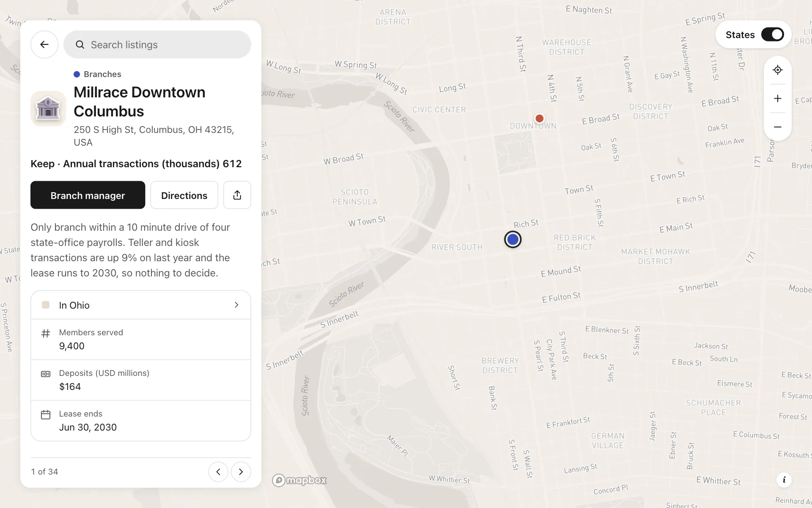Open map info attribution button
This screenshot has width=812, height=508.
click(x=784, y=480)
